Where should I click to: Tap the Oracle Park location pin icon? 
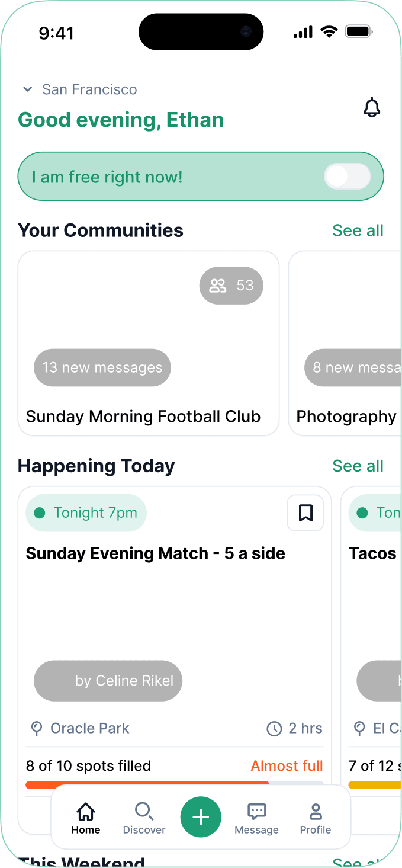click(x=37, y=728)
